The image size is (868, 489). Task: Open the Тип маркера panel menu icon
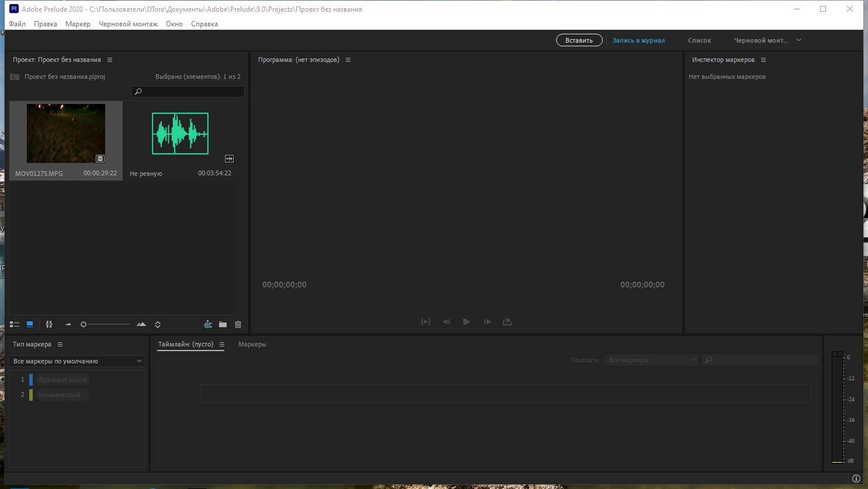pos(60,344)
